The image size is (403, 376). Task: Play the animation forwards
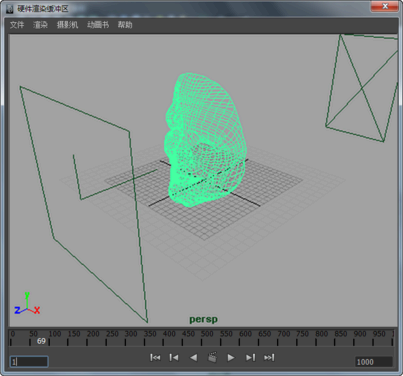[x=231, y=358]
